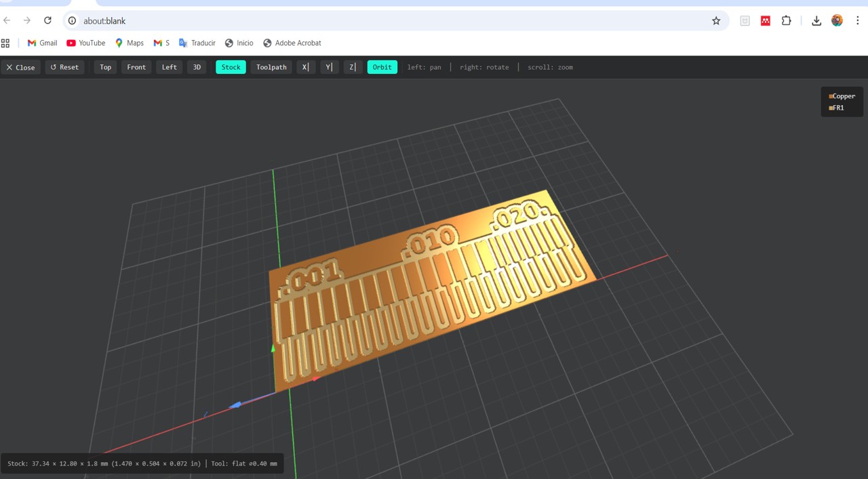868x479 pixels.
Task: Open the grey reader extension icon
Action: [745, 21]
